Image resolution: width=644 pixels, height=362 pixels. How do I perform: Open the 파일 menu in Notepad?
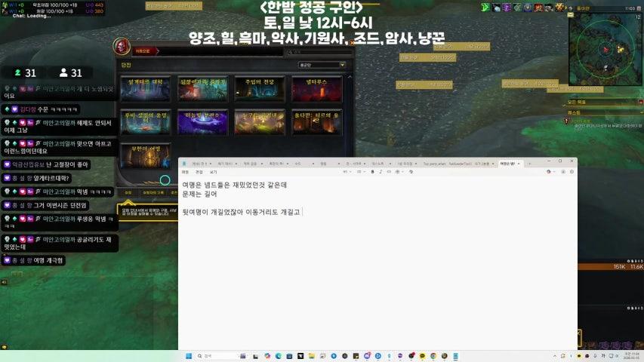click(185, 172)
